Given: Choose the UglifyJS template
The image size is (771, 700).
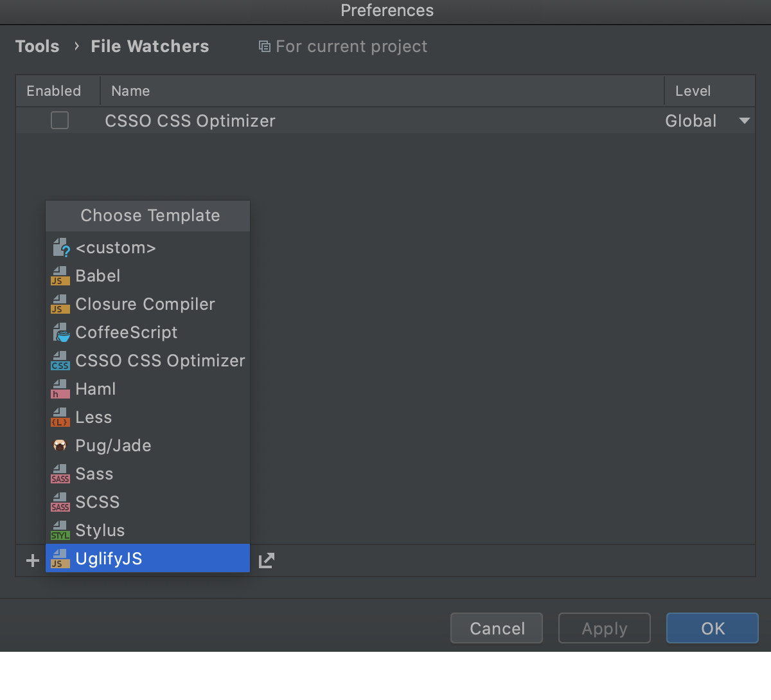Looking at the screenshot, I should click(x=109, y=558).
